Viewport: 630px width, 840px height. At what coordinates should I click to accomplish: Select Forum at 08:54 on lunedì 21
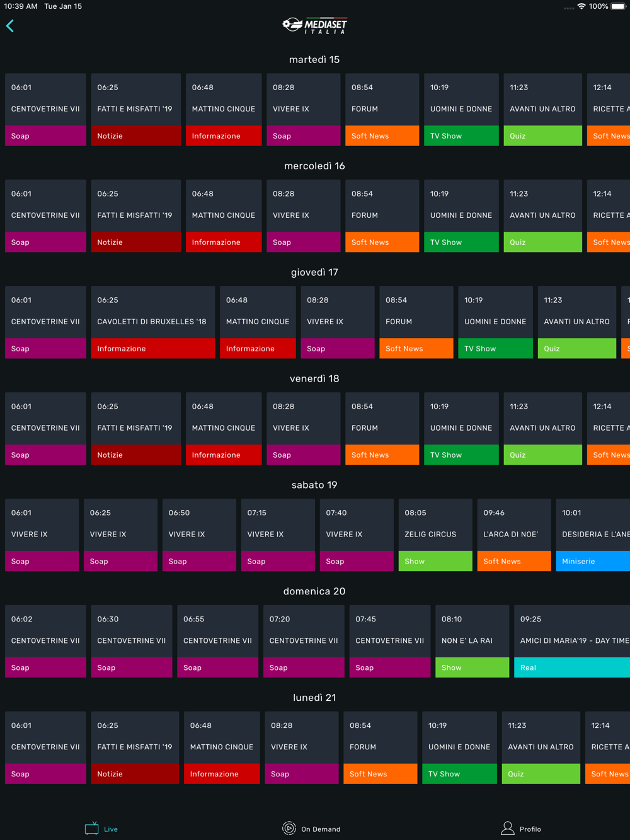(380, 747)
